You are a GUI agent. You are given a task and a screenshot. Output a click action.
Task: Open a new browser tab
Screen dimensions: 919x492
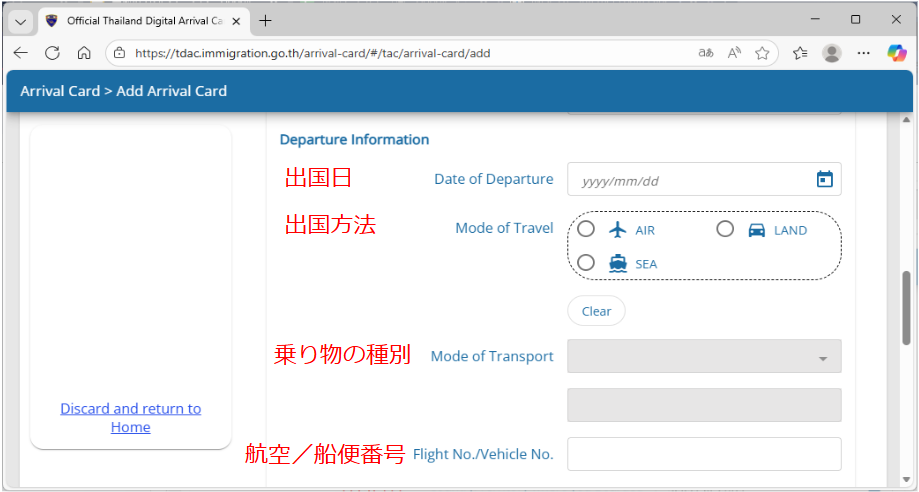[x=265, y=21]
